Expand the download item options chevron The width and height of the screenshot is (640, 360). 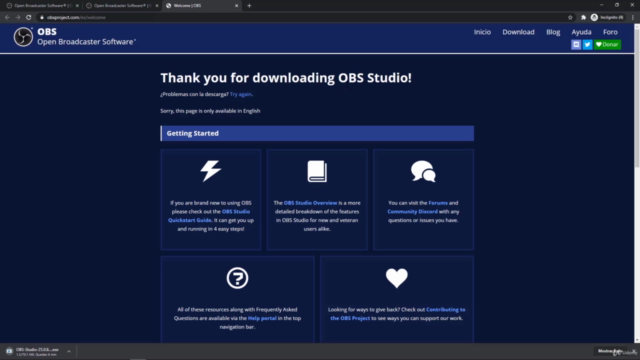tap(69, 351)
